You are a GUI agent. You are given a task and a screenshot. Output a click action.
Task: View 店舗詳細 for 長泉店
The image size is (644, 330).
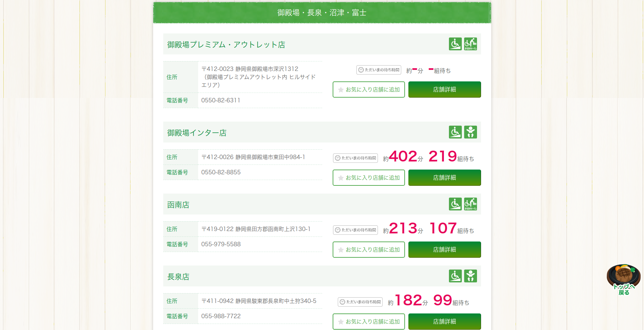point(444,322)
